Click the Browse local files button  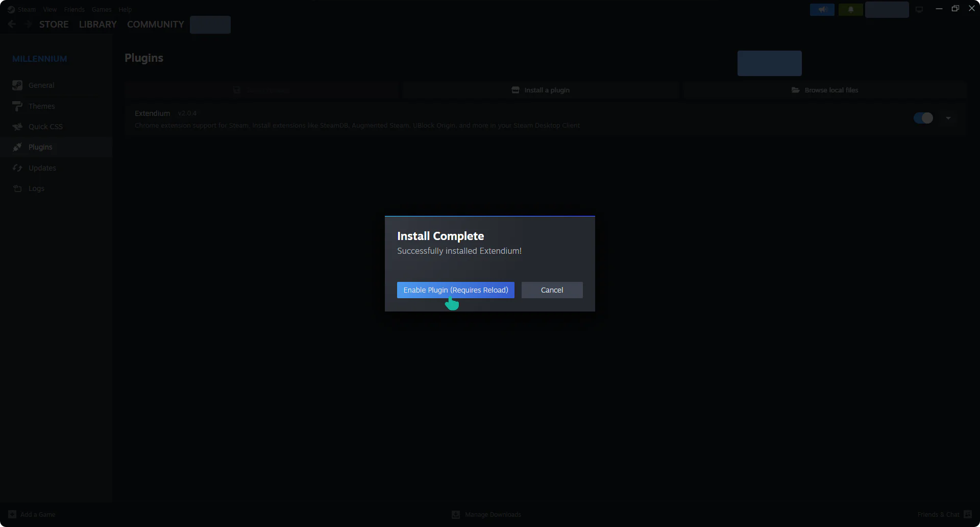pyautogui.click(x=825, y=90)
